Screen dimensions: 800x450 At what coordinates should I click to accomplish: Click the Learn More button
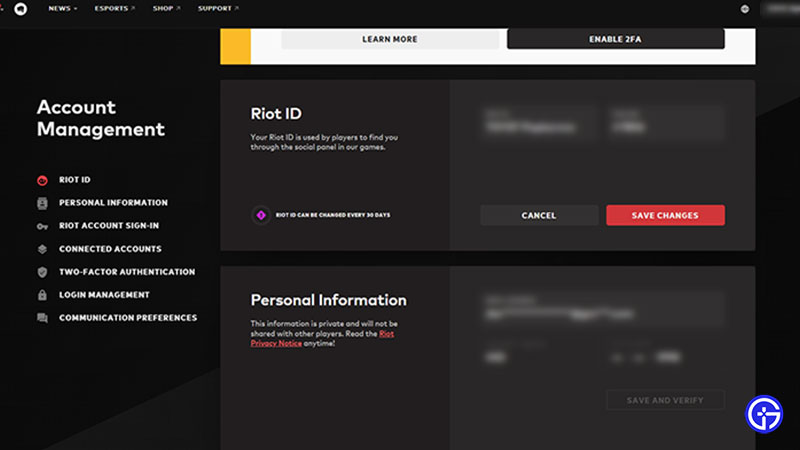tap(390, 39)
